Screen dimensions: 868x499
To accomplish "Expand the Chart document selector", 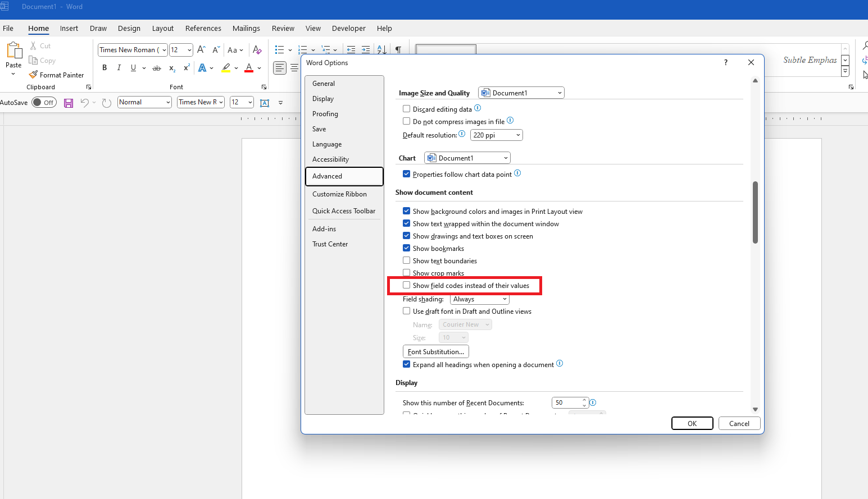I will 467,157.
